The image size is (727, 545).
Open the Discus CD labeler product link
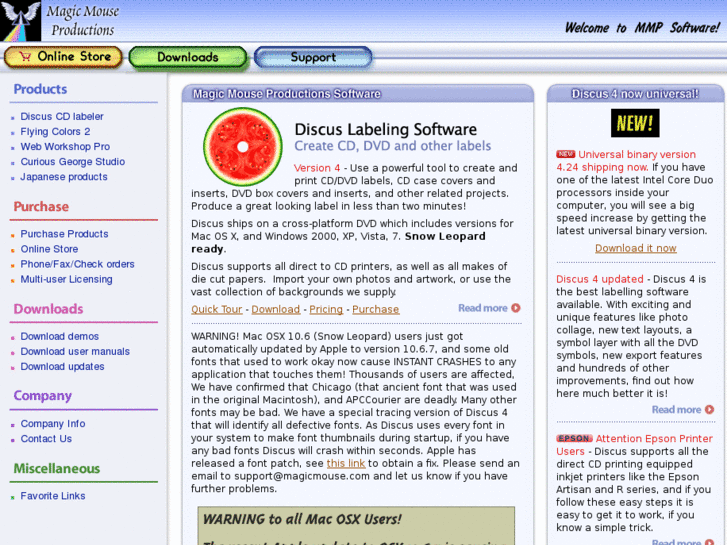pos(62,116)
